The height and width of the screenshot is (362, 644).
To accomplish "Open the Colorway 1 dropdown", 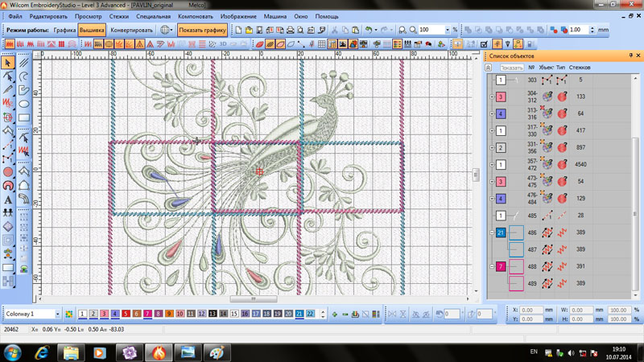I will [57, 314].
